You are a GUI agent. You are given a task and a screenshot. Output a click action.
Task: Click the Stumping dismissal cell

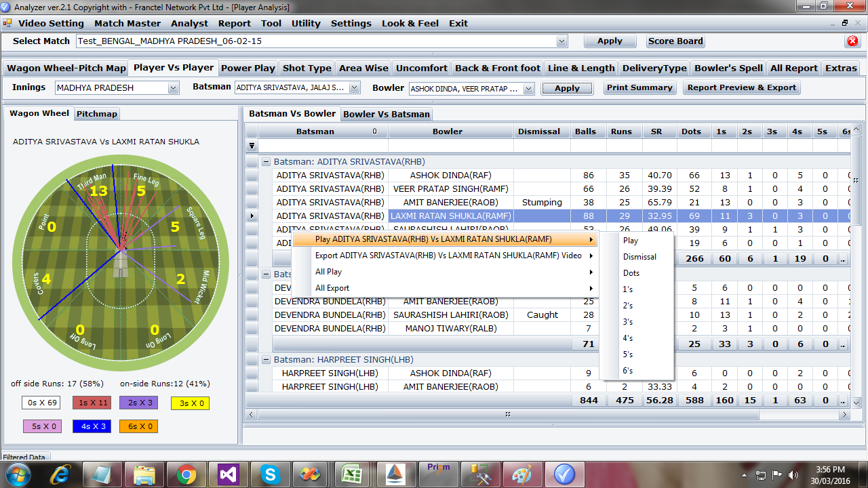(542, 203)
